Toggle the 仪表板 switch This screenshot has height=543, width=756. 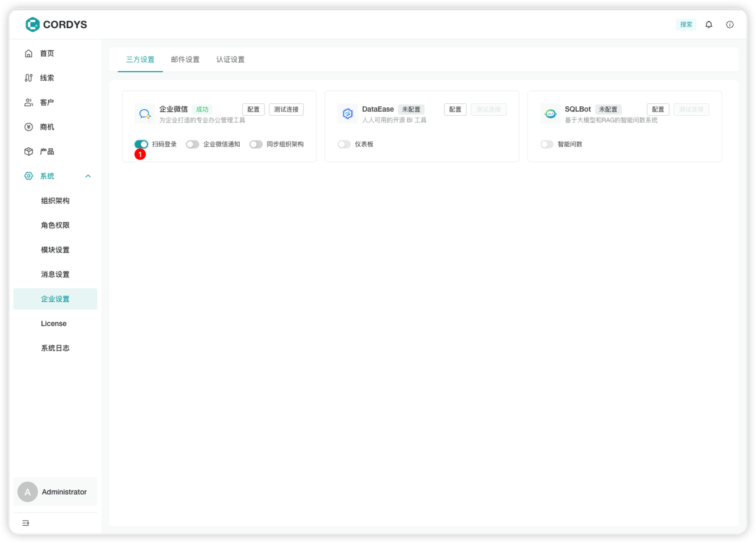pos(344,144)
